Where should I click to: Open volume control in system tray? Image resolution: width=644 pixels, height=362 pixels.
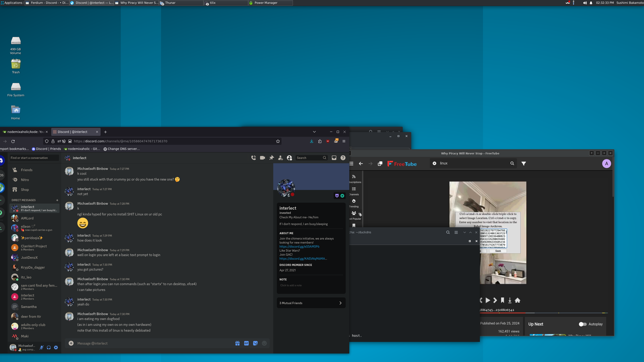[585, 3]
